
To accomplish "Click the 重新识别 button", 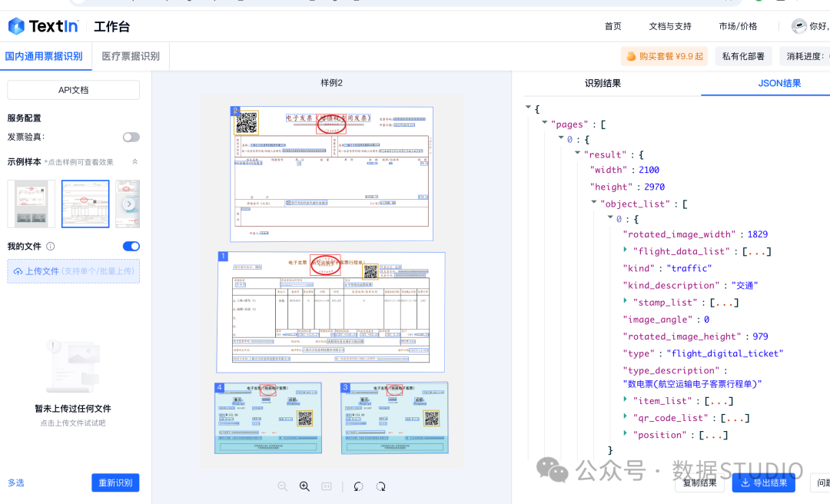I will (115, 482).
